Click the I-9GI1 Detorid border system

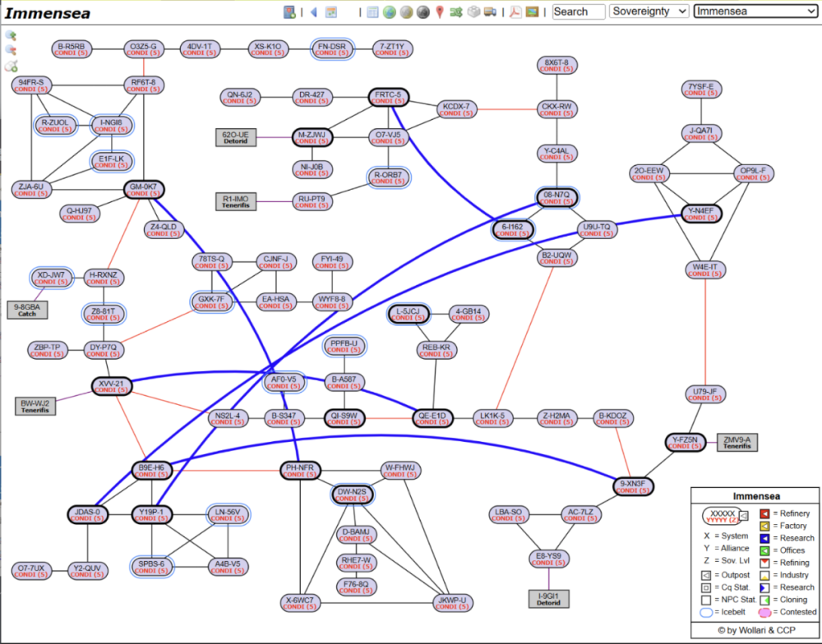pos(548,599)
